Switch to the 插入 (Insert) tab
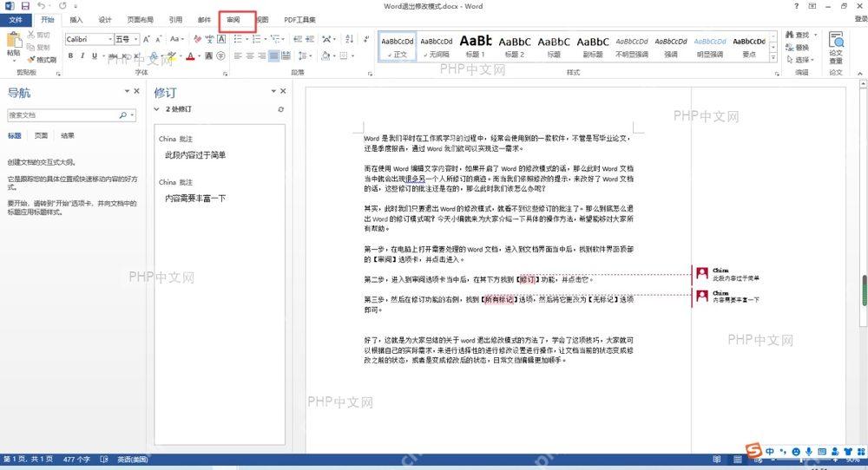868x470 pixels. click(76, 20)
